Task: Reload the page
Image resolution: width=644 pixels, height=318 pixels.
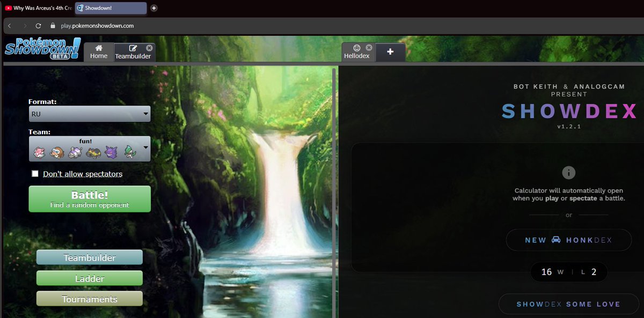Action: (x=38, y=26)
